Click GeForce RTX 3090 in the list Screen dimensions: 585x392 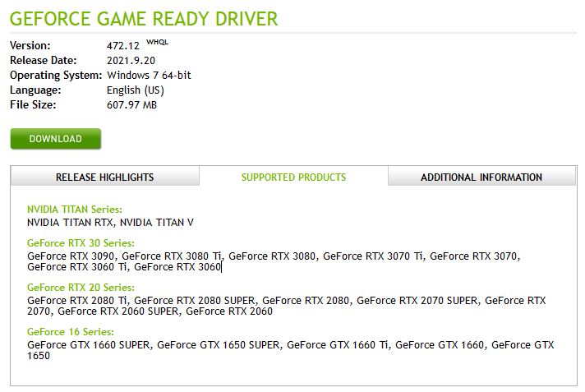point(71,256)
